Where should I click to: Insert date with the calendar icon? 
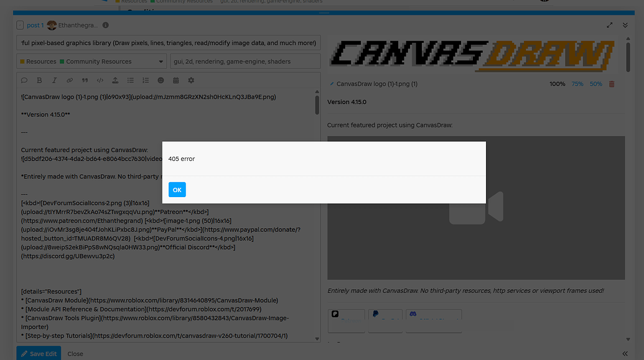pyautogui.click(x=176, y=80)
